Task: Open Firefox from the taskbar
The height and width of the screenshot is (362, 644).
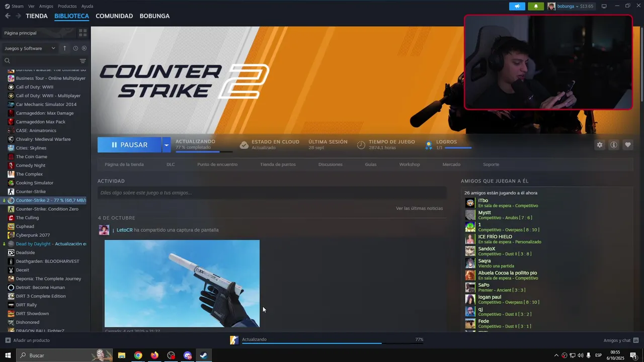Action: click(154, 355)
